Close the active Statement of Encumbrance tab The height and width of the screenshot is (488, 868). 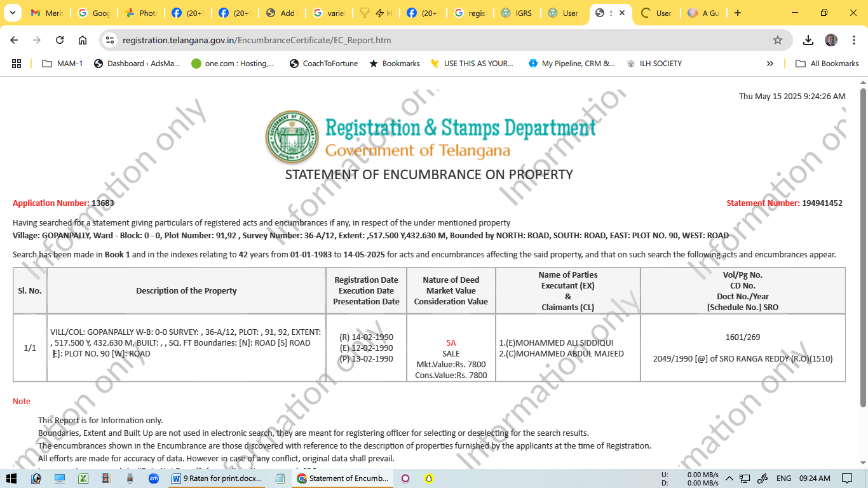[622, 13]
